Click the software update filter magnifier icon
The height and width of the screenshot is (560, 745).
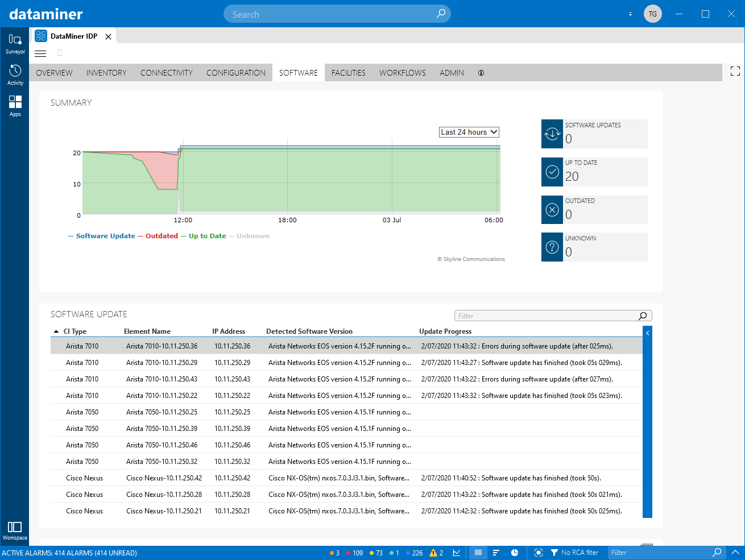(643, 316)
